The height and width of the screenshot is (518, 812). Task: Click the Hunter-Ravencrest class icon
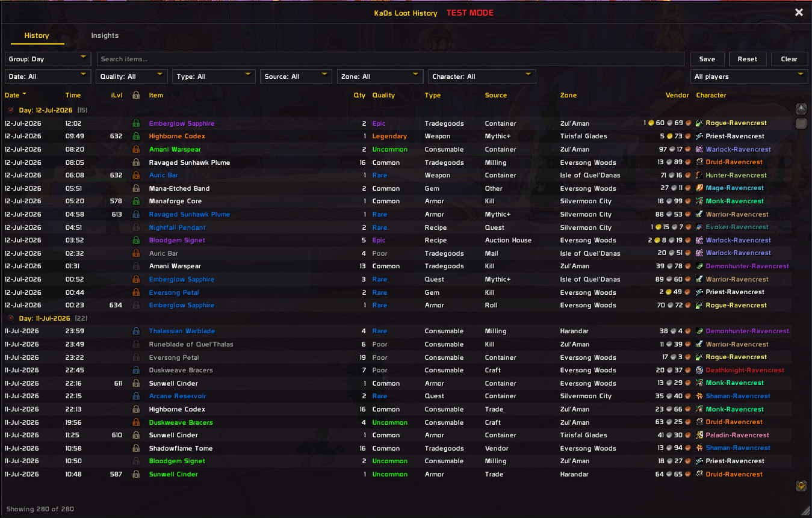tap(699, 175)
